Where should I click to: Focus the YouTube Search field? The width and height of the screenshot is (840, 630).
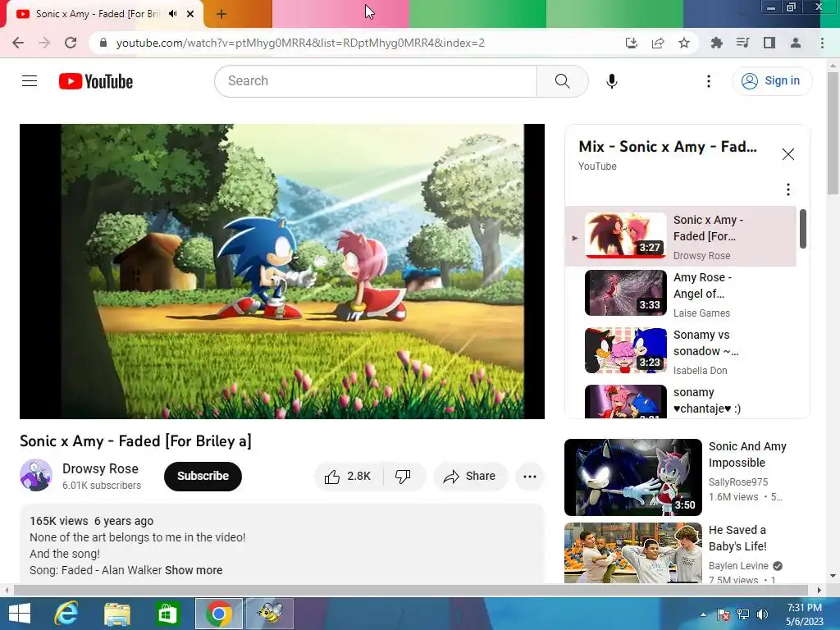coord(376,81)
